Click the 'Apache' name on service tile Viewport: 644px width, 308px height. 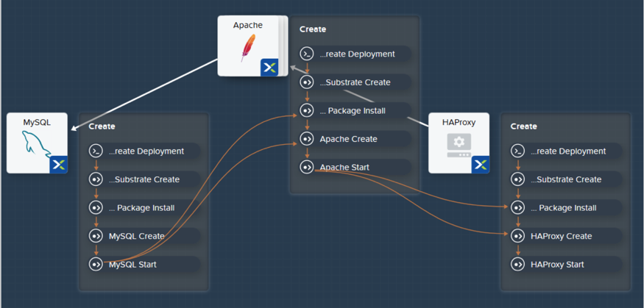[x=247, y=25]
